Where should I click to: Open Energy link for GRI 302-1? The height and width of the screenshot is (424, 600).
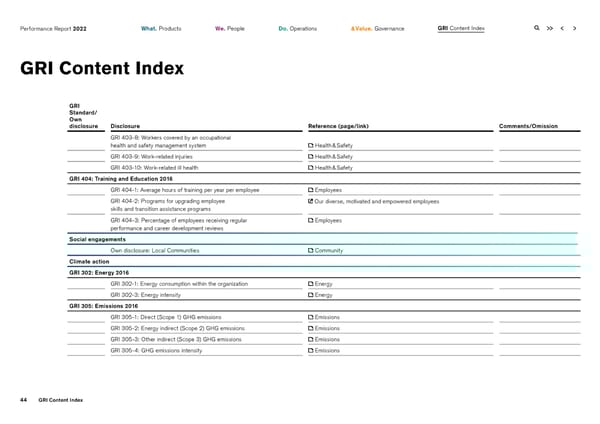pos(323,284)
